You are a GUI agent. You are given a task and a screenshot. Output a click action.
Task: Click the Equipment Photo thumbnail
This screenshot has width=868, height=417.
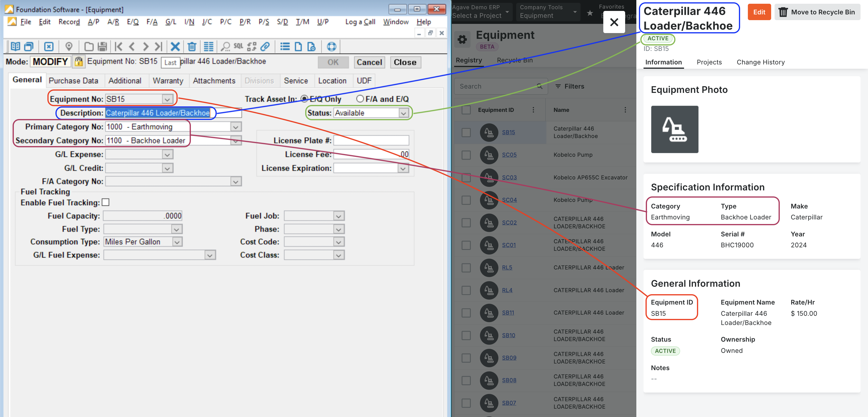click(675, 129)
